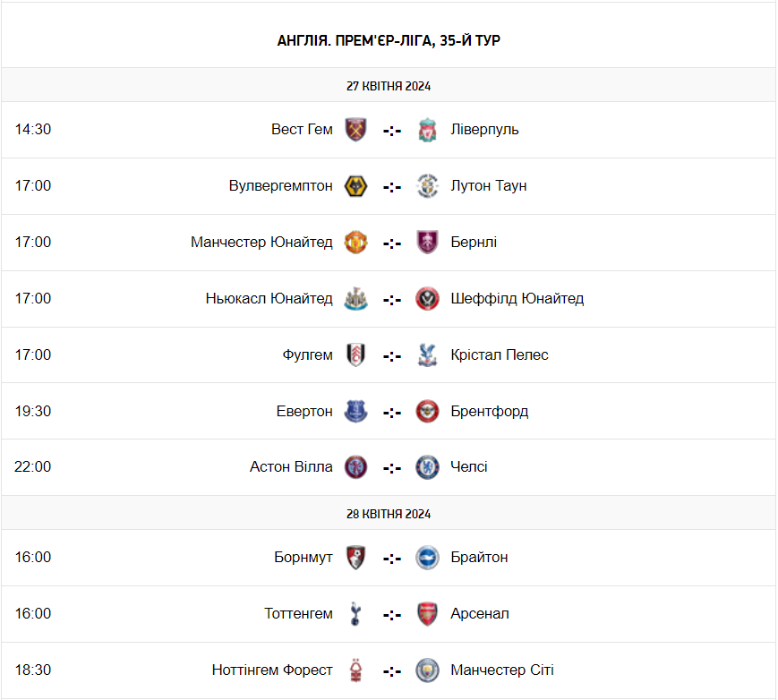
Task: Click the Crystal Palace eagle crest
Action: [427, 355]
